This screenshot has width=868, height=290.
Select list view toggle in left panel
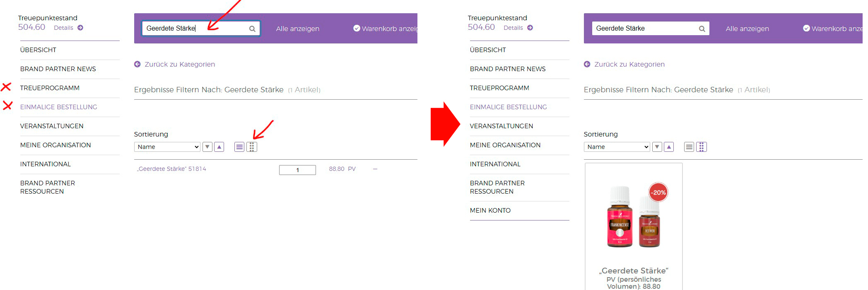(x=239, y=147)
